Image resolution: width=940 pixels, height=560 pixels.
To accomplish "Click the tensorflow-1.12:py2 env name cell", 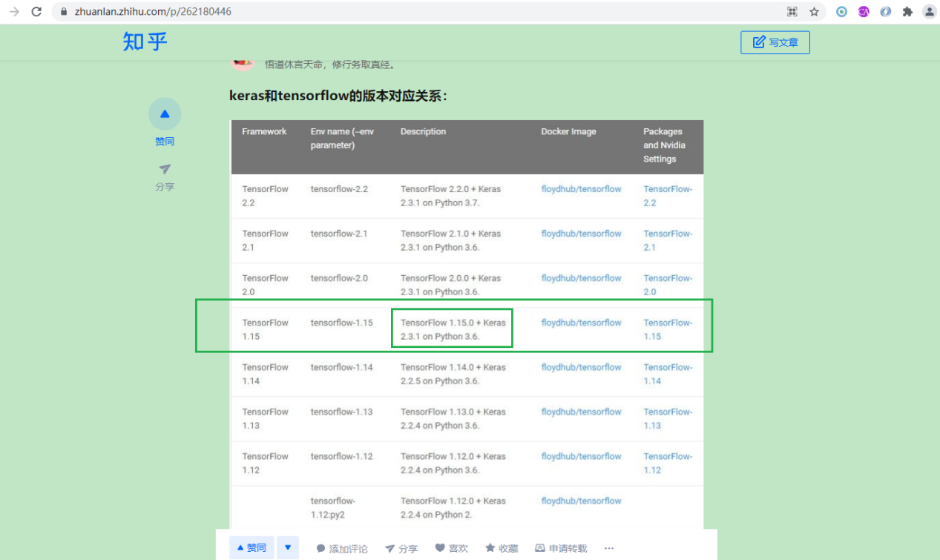I will click(332, 507).
